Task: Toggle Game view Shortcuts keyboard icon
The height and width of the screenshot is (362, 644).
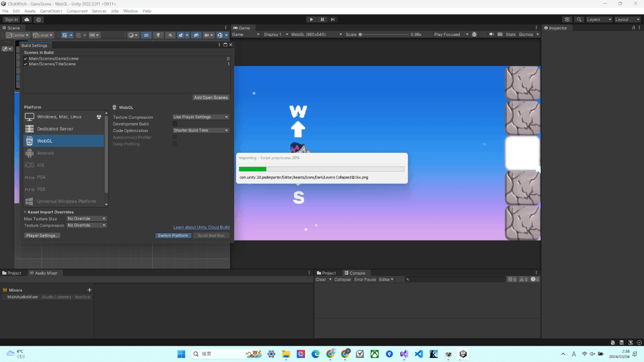Action: (500, 34)
